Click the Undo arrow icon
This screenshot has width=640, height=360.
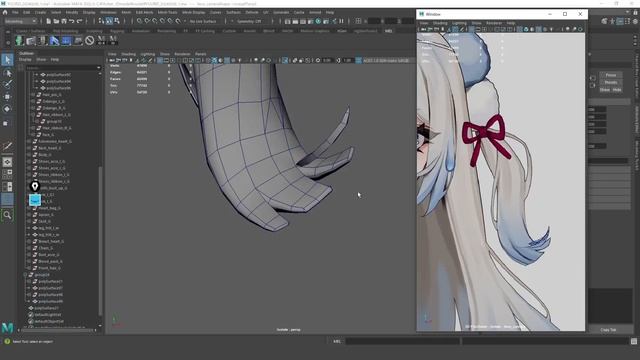pos(72,21)
